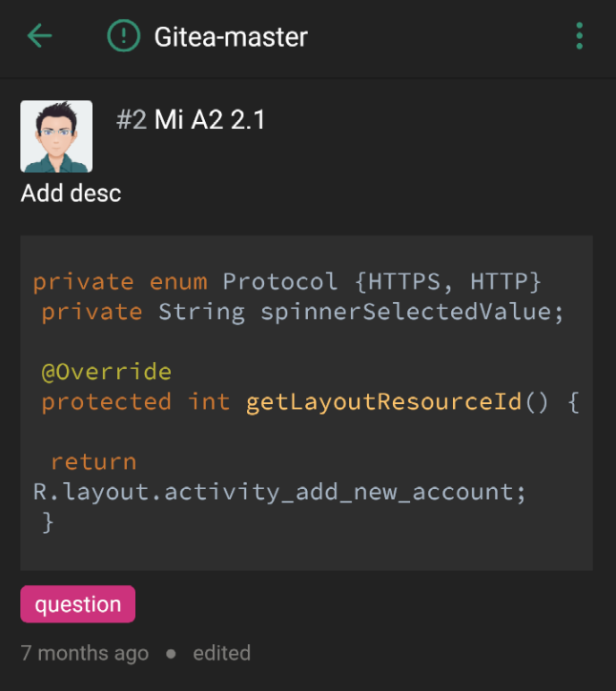
Task: Tap the private enum Protocol code line
Action: 287,281
